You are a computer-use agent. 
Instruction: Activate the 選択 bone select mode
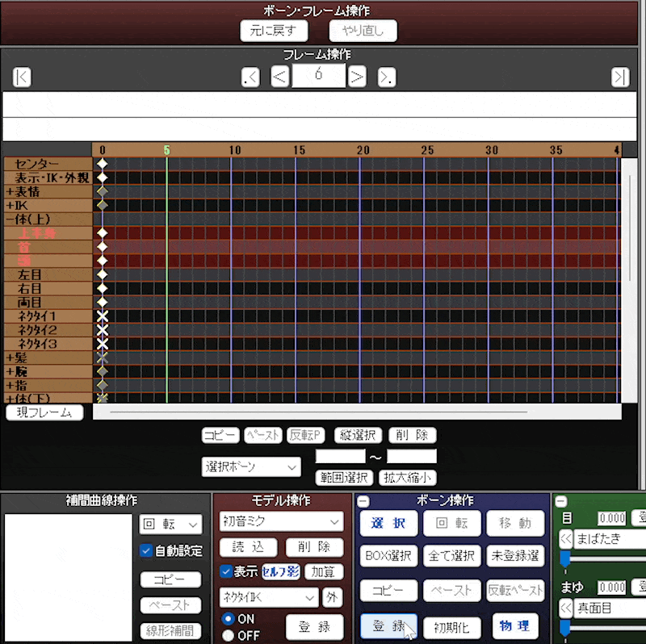388,523
